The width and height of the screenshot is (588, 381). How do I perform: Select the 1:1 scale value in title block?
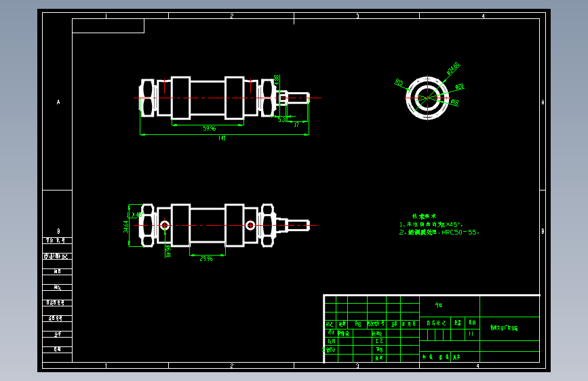[x=471, y=334]
